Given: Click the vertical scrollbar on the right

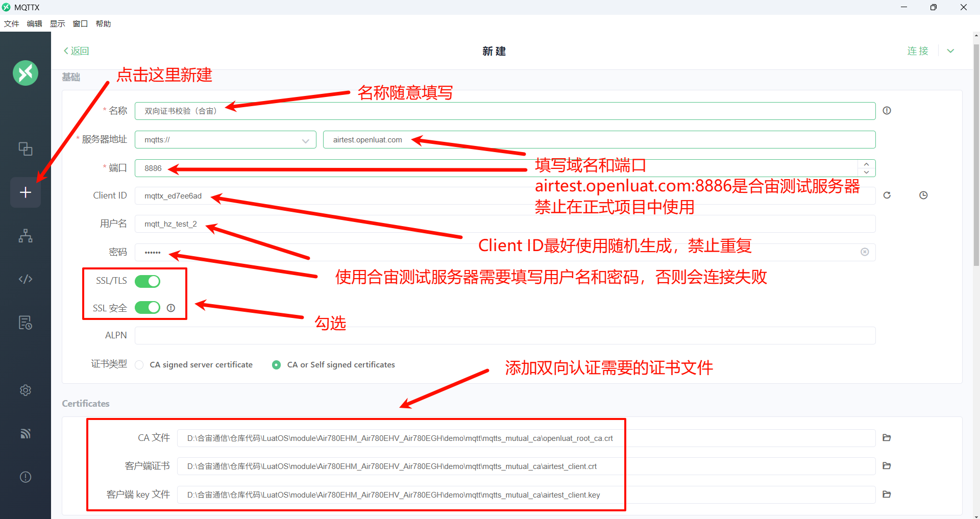Looking at the screenshot, I should coord(976,155).
